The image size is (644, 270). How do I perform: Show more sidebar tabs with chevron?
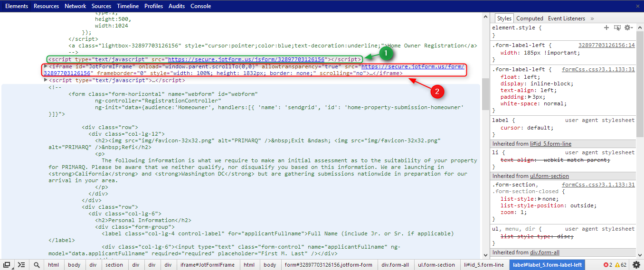592,19
